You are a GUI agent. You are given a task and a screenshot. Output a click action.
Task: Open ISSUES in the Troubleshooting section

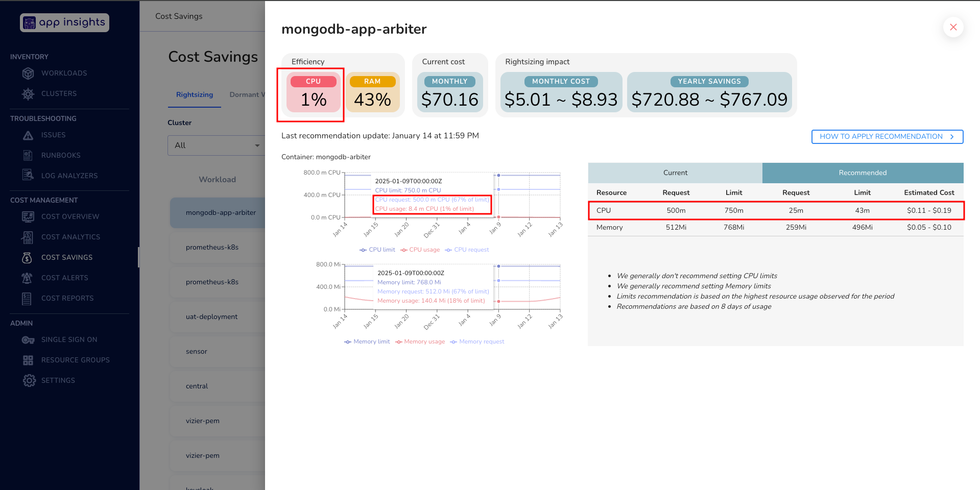(x=53, y=135)
